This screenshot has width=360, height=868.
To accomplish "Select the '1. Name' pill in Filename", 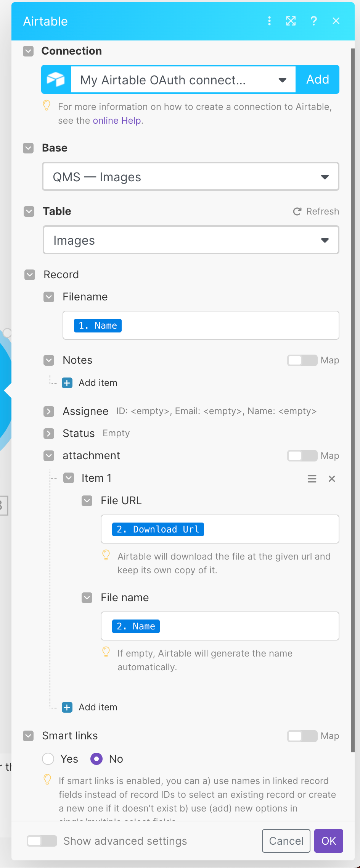I will [x=98, y=326].
